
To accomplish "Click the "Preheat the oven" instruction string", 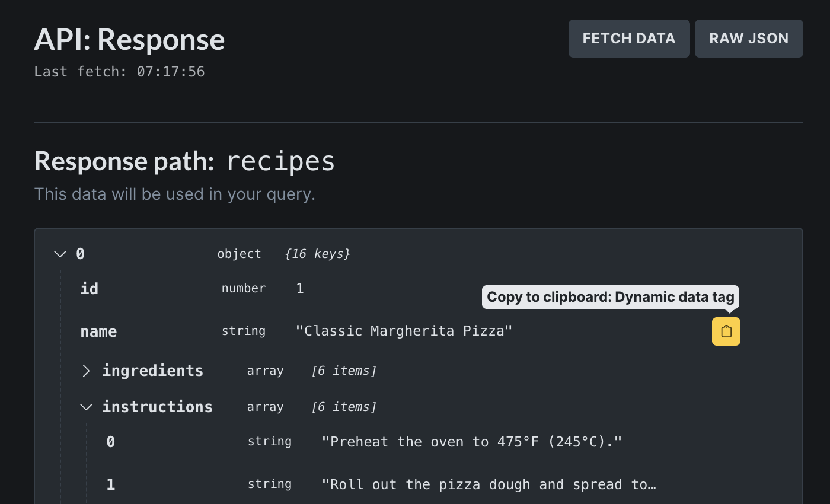I will tap(471, 442).
